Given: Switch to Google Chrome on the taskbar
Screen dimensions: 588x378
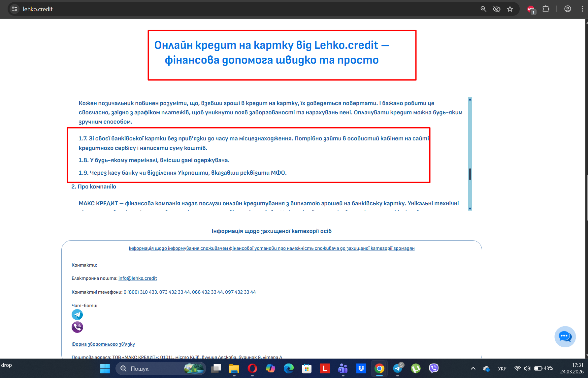Looking at the screenshot, I should [x=379, y=368].
